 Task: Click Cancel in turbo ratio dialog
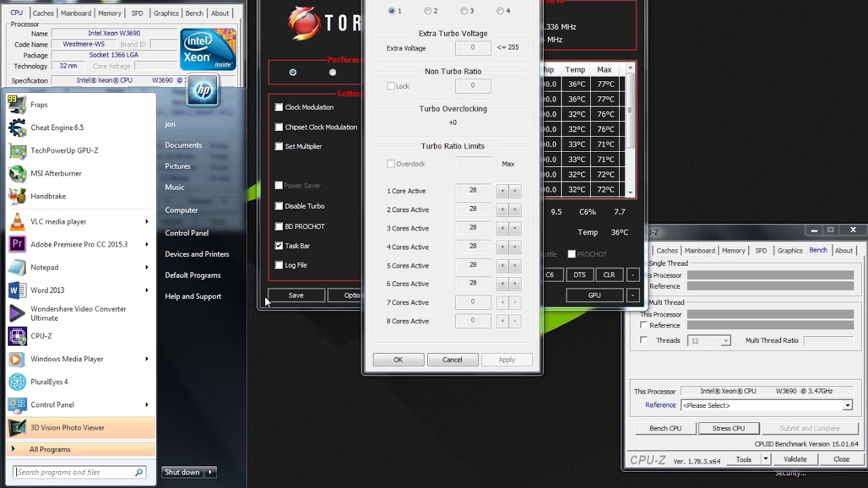pos(452,360)
